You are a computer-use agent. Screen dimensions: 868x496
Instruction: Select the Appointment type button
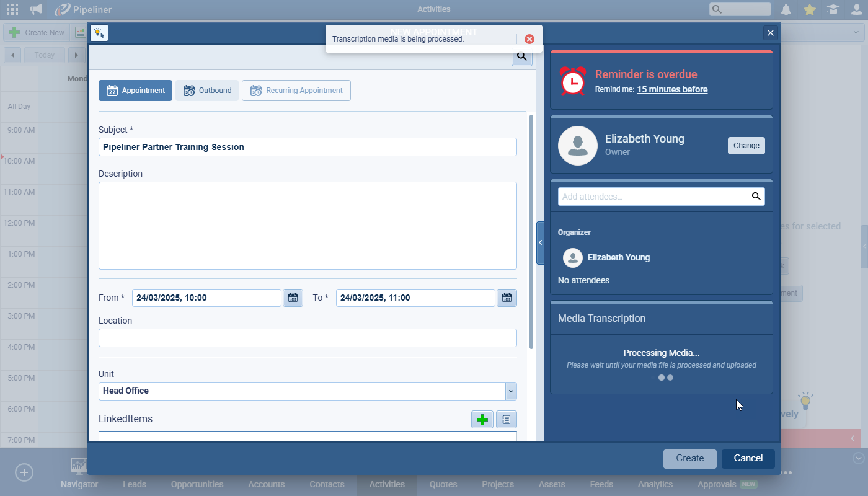[135, 91]
